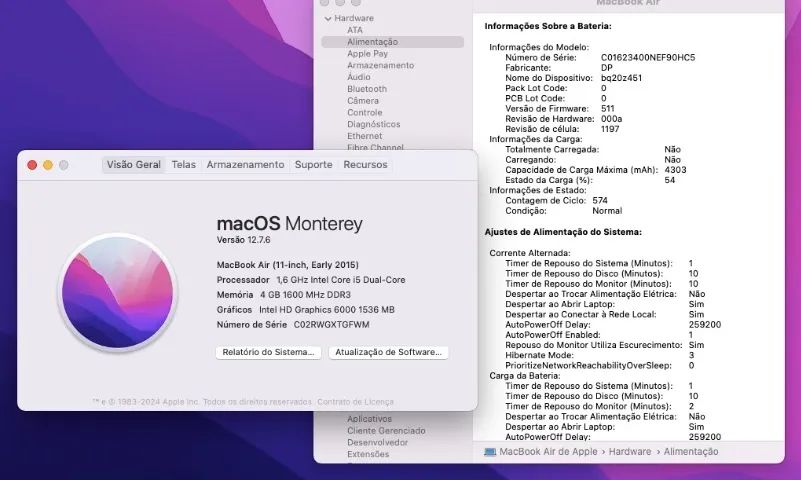The width and height of the screenshot is (801, 480).
Task: Switch to Telas tab
Action: [x=183, y=164]
